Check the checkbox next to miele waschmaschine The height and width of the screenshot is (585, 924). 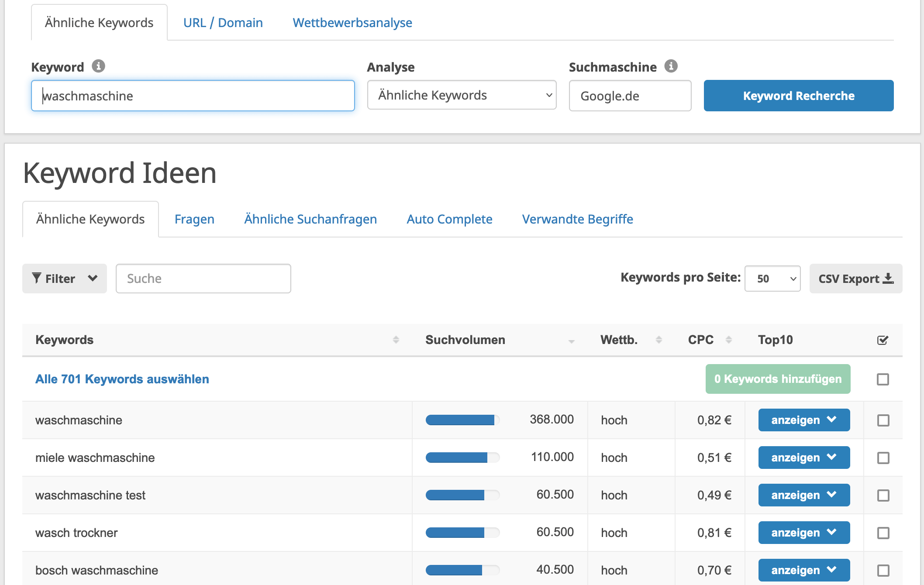(x=883, y=458)
